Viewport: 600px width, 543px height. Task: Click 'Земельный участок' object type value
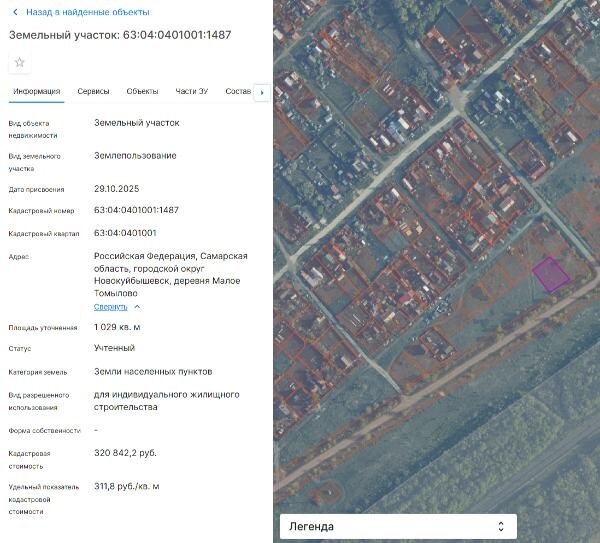pos(137,123)
